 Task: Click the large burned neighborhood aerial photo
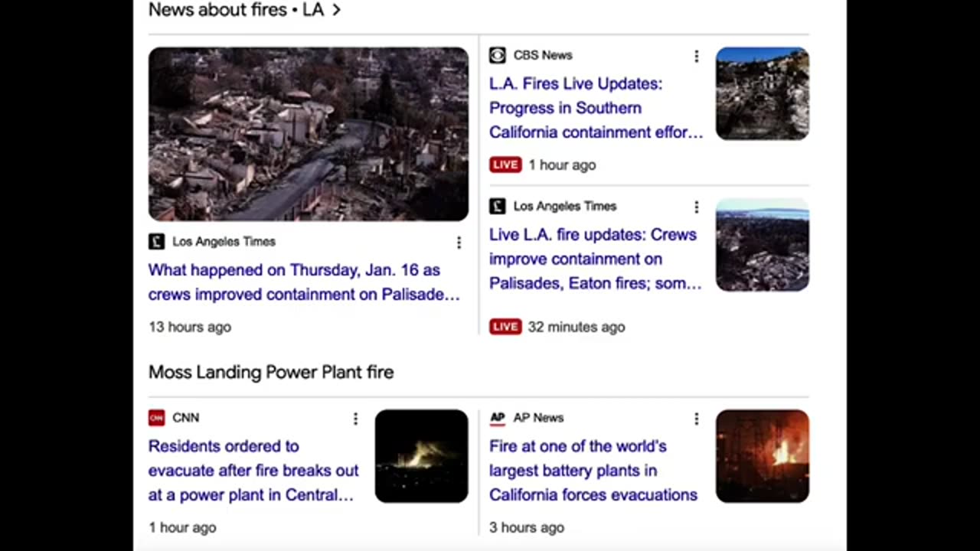[309, 134]
